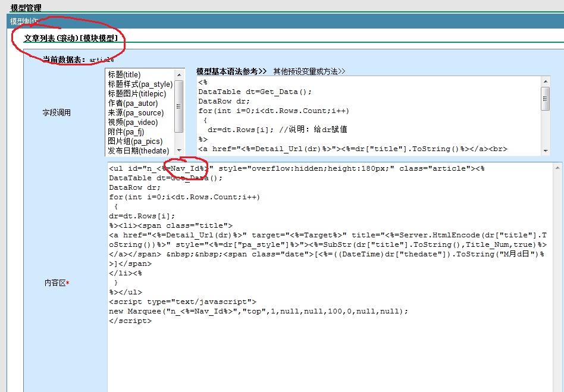Image resolution: width=564 pixels, height=392 pixels.
Task: Select 标题(title) in the field list
Action: tap(124, 75)
